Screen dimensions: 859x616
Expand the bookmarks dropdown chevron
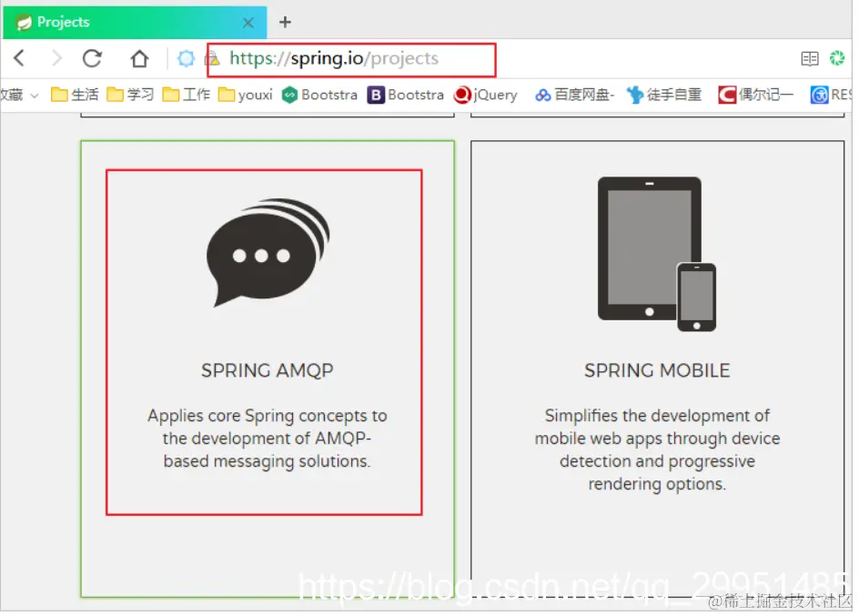34,96
